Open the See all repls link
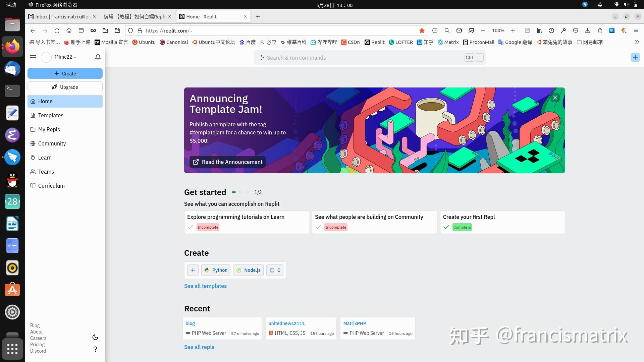 [199, 347]
